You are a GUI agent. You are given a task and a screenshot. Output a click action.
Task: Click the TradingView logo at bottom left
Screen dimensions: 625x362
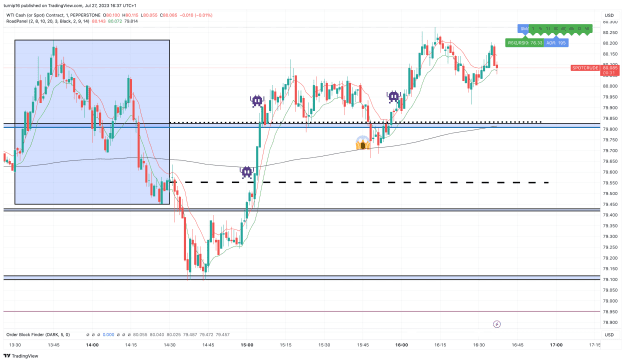pos(21,356)
